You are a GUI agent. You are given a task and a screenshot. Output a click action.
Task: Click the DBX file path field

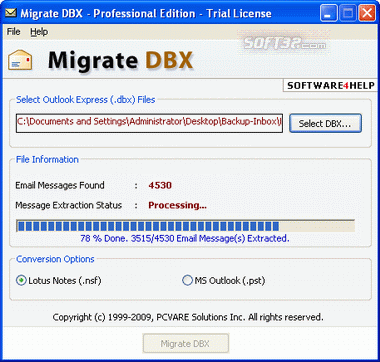click(149, 123)
